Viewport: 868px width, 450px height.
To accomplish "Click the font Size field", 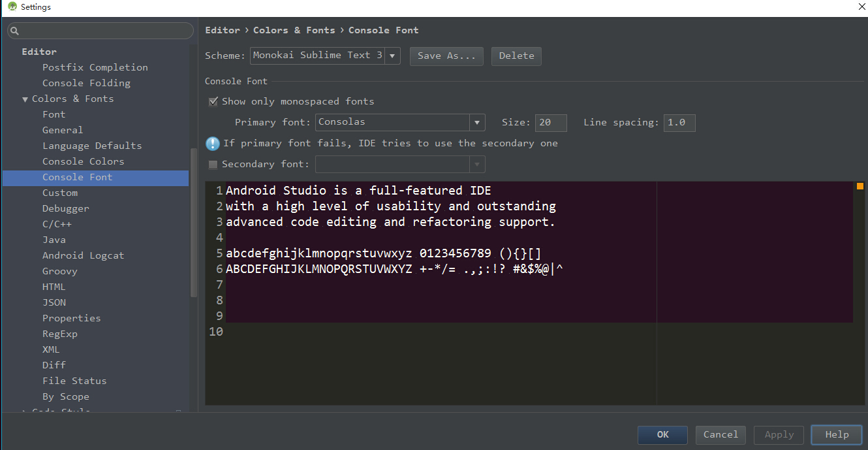I will (x=551, y=123).
